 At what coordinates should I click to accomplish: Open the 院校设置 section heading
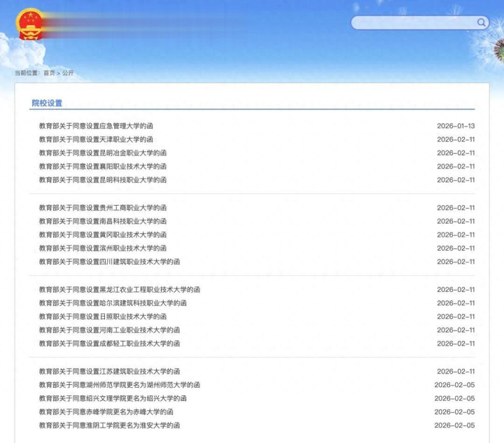(47, 103)
